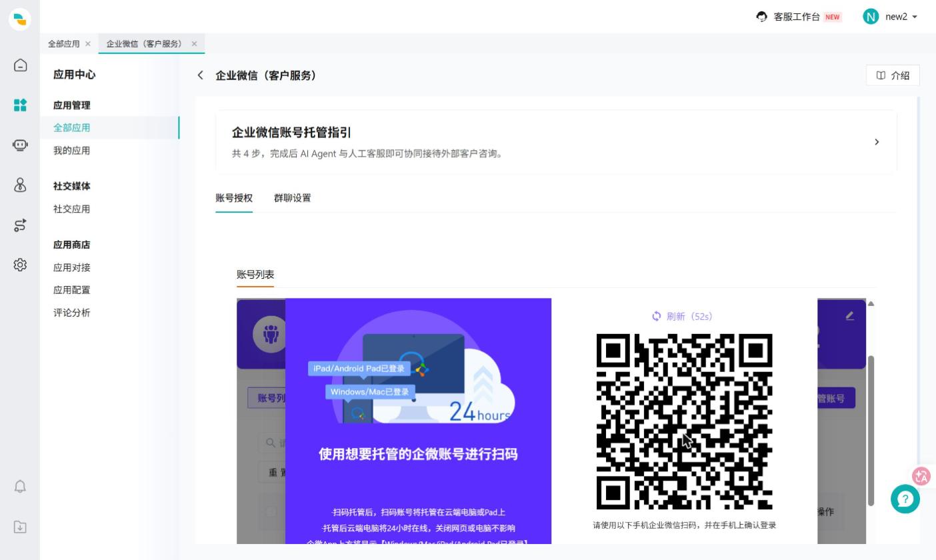
Task: Open 我的应用 in sidebar
Action: (72, 151)
